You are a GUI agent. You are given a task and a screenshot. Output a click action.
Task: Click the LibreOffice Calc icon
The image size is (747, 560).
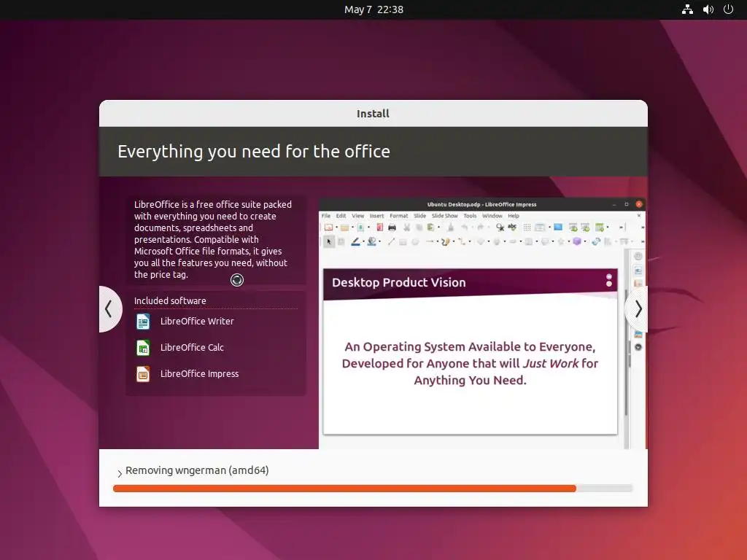(143, 348)
